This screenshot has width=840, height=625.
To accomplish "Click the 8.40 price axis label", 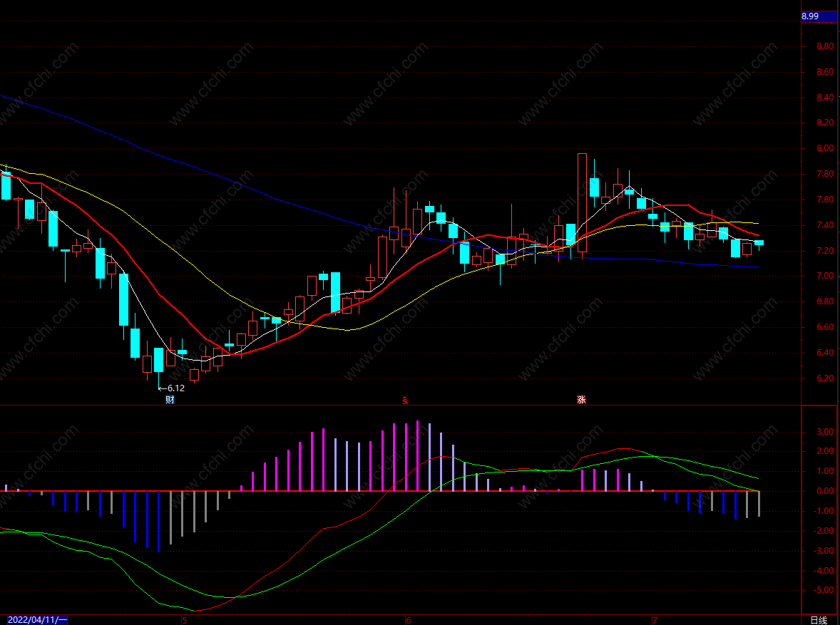I will (x=825, y=98).
